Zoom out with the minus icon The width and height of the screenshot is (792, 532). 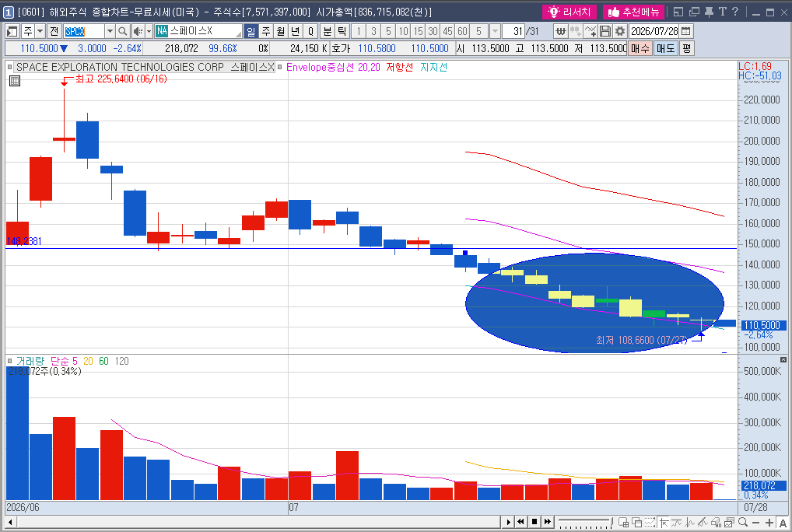[755, 523]
